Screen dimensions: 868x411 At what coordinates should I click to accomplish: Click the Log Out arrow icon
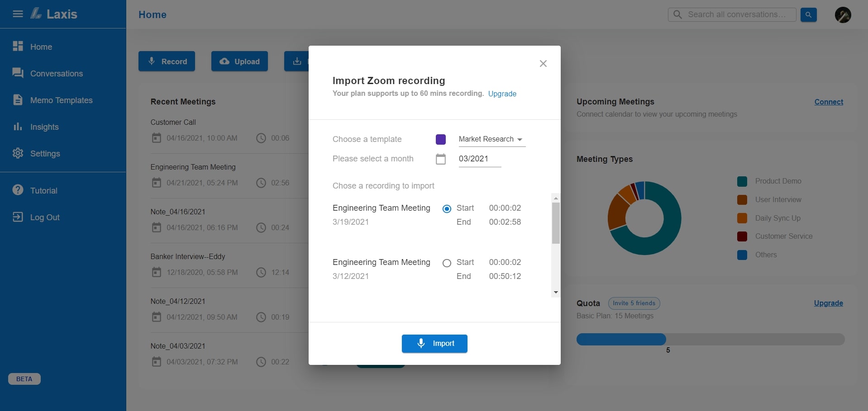click(18, 217)
